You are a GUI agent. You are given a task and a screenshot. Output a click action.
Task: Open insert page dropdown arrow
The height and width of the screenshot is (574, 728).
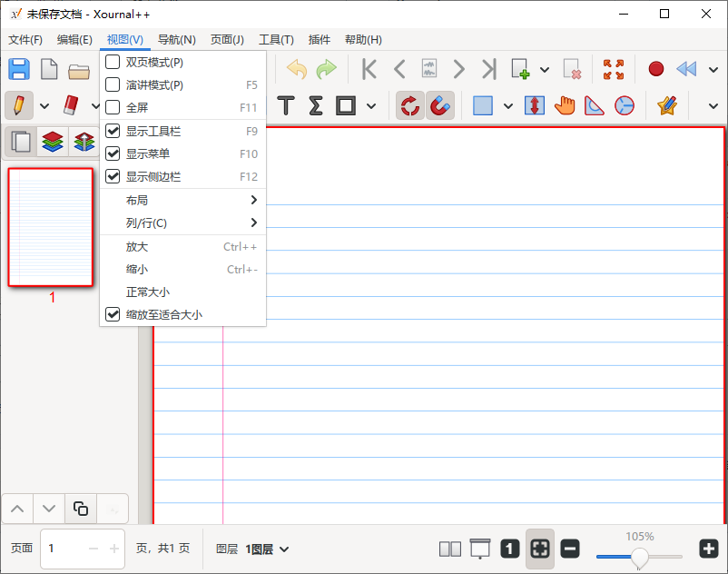pyautogui.click(x=545, y=70)
